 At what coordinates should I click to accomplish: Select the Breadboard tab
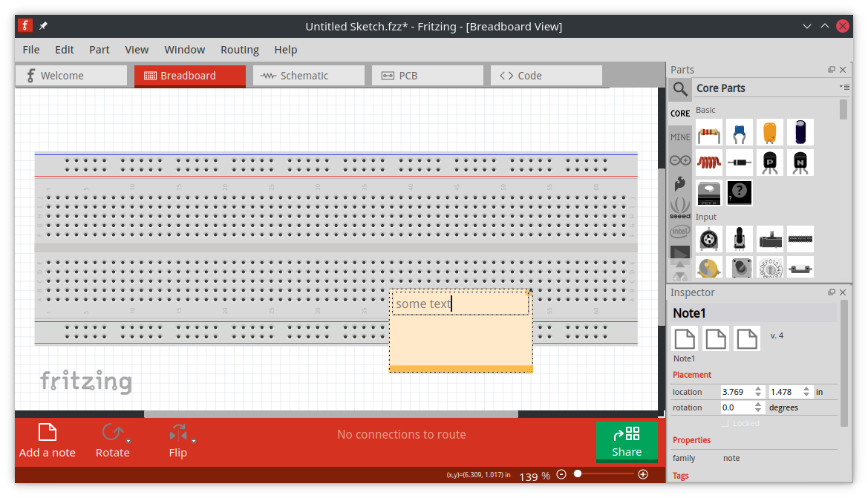pos(190,76)
